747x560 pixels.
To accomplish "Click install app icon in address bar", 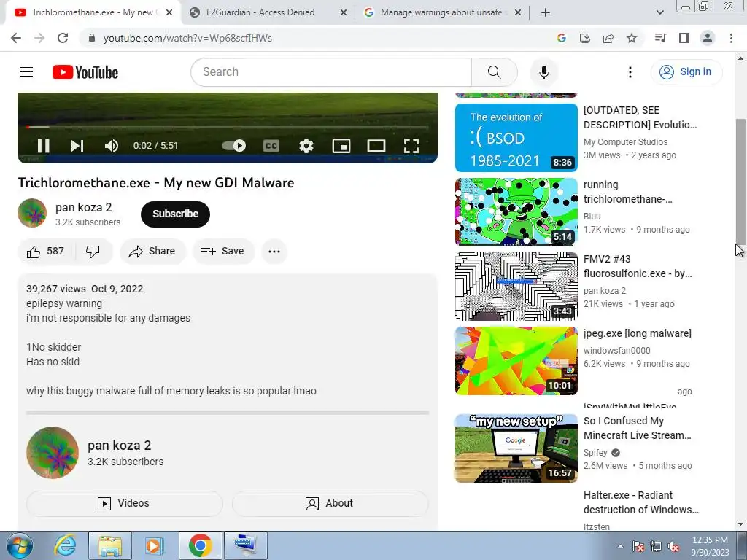I will [585, 38].
